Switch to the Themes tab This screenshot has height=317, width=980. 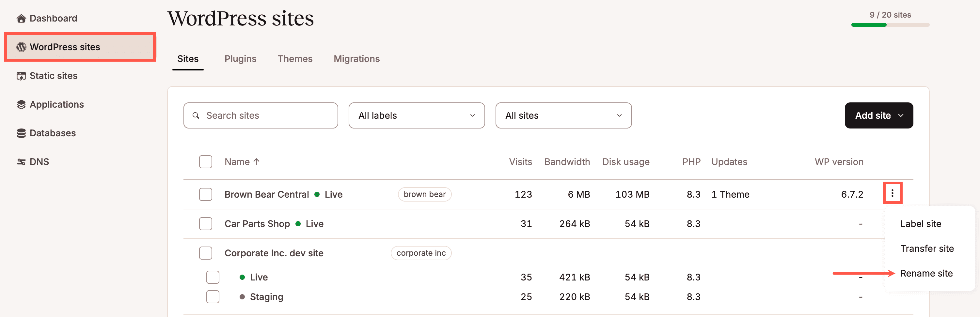[x=295, y=58]
